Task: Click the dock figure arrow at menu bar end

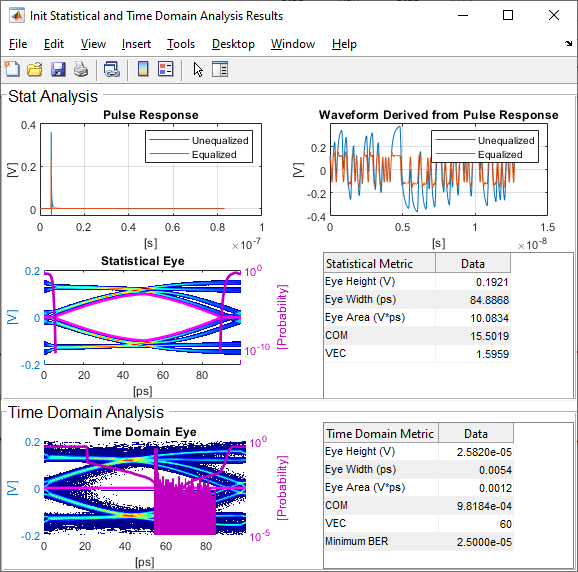Action: point(568,44)
